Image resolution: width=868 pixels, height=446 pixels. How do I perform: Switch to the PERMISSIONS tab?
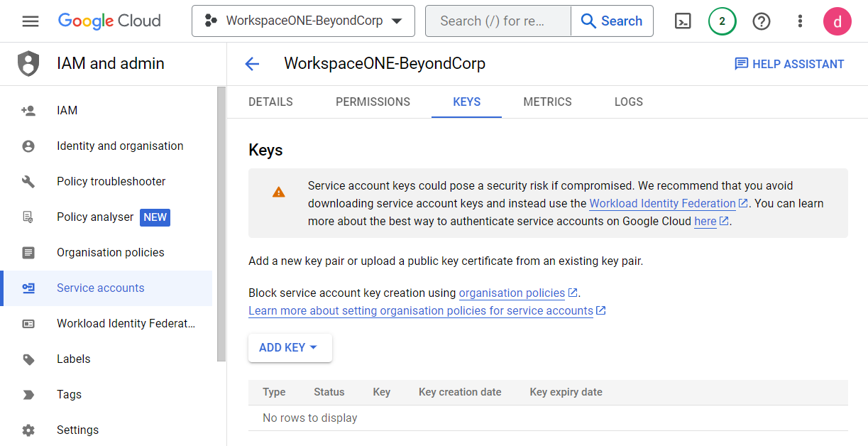coord(373,102)
